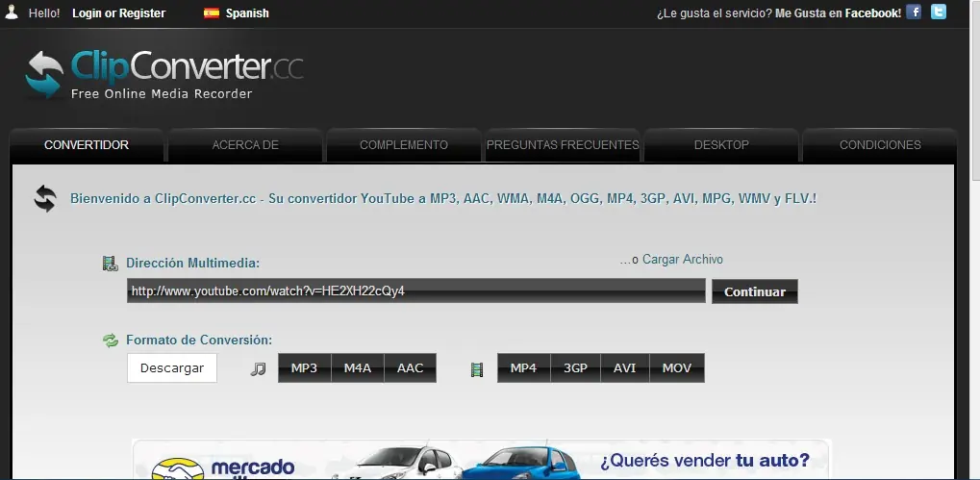Image resolution: width=980 pixels, height=480 pixels.
Task: Click the Spanish flag icon
Action: pyautogui.click(x=212, y=13)
